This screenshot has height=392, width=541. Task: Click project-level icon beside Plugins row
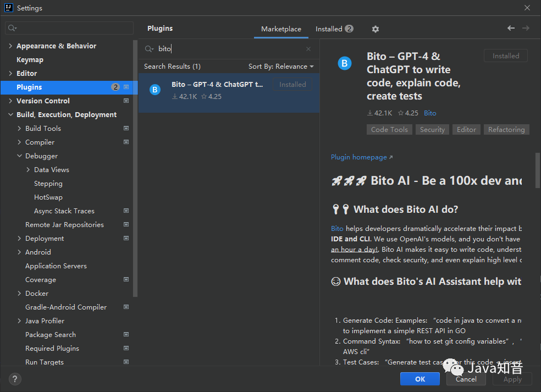[126, 87]
